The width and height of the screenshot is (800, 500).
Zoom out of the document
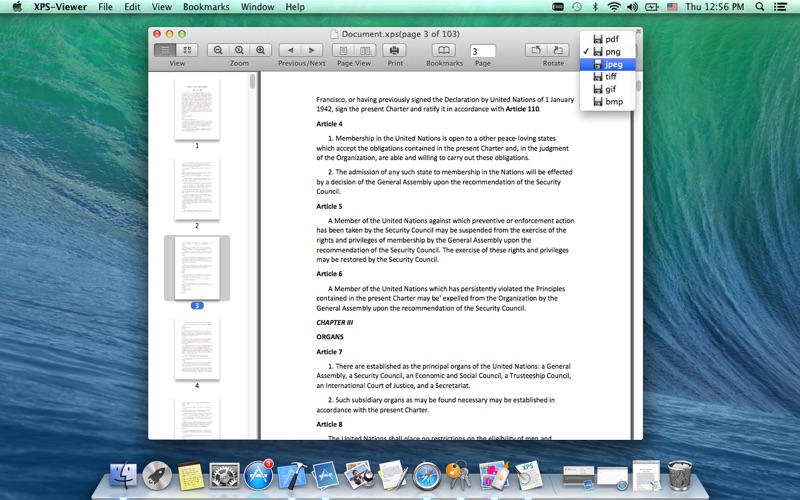[218, 50]
